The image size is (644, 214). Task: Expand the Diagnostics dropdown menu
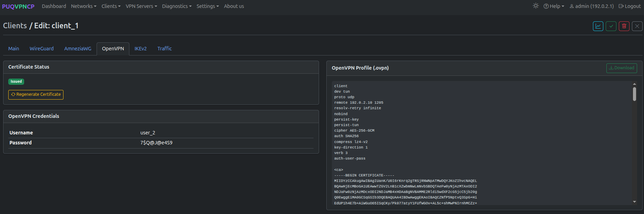[x=177, y=6]
